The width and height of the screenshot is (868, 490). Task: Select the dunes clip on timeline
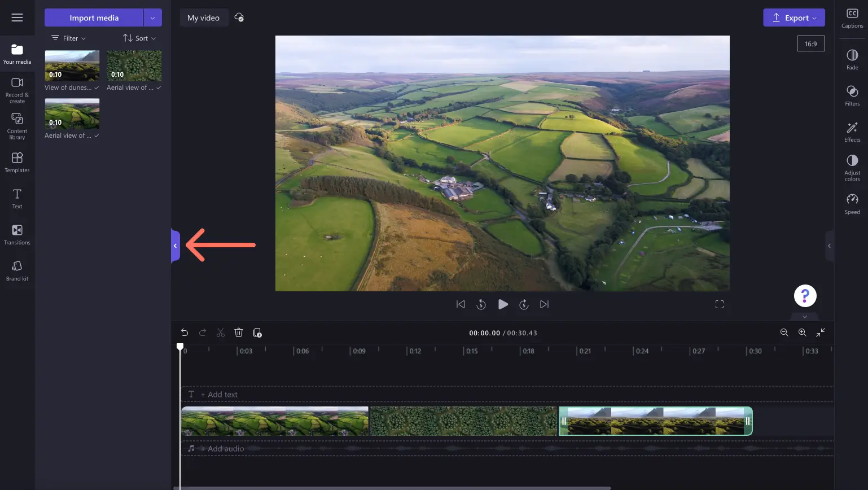[x=656, y=421]
